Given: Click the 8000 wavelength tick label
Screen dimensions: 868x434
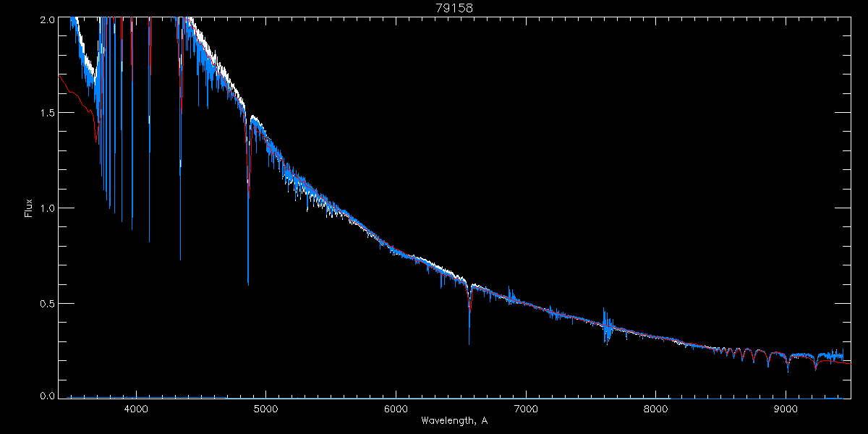Looking at the screenshot, I should [656, 409].
